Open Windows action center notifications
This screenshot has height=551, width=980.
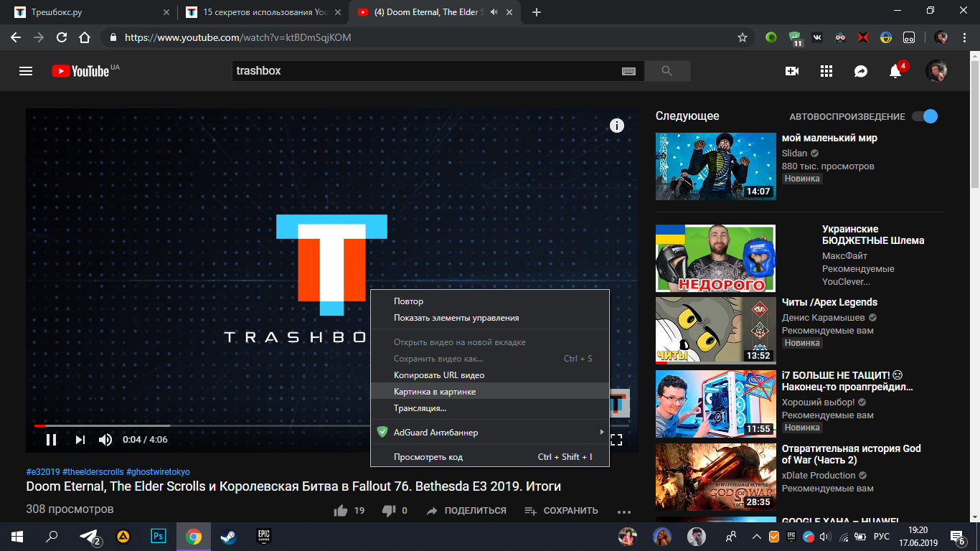958,536
